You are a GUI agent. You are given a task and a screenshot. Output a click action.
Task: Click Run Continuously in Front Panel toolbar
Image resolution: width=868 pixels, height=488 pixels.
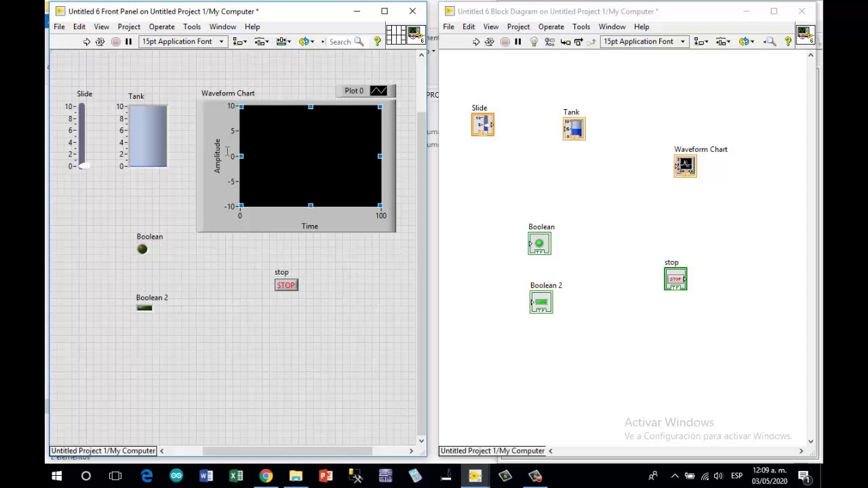point(100,42)
